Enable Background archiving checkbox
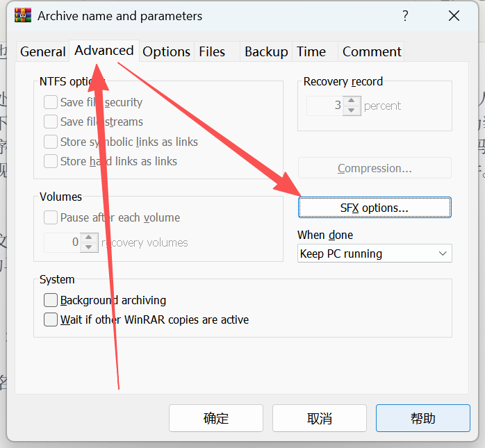 click(x=51, y=301)
